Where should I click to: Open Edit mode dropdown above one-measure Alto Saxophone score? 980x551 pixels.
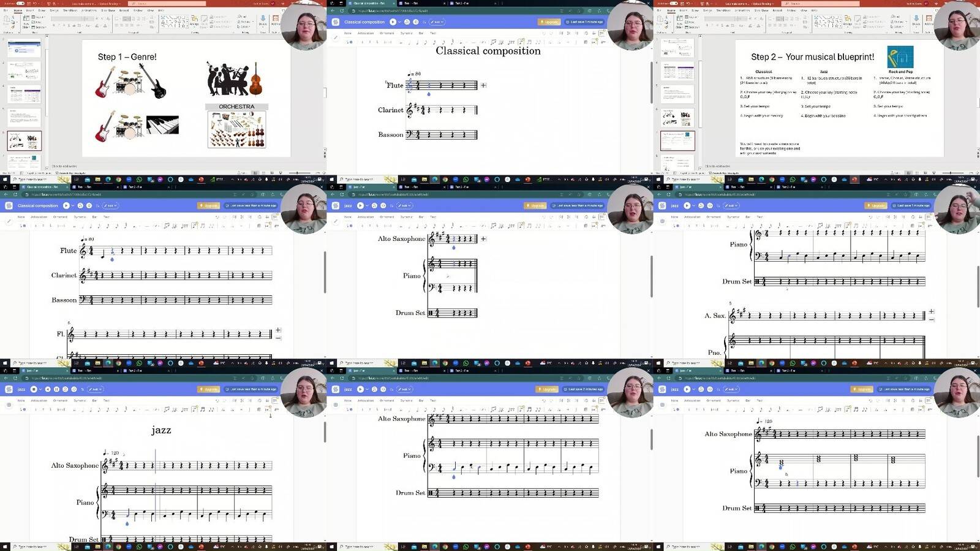point(405,205)
